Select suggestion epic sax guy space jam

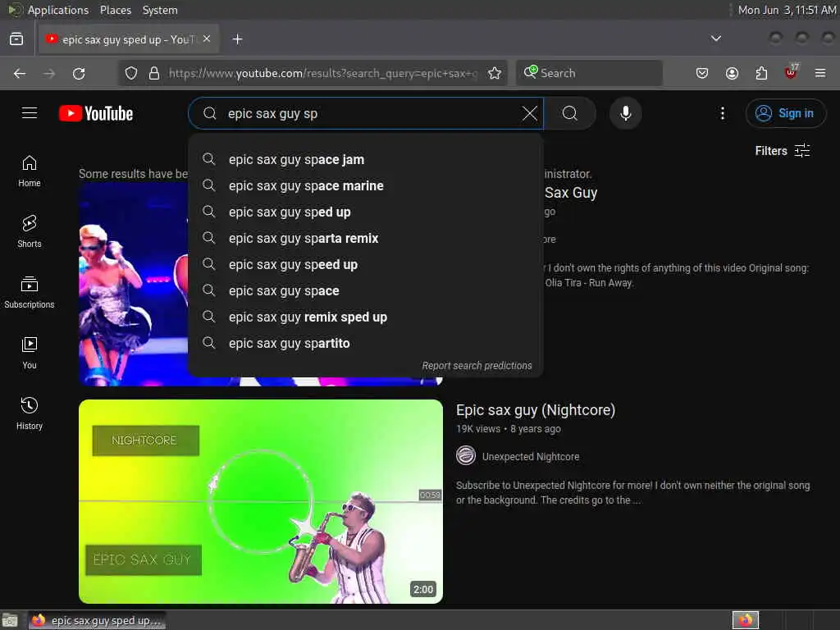tap(366, 160)
